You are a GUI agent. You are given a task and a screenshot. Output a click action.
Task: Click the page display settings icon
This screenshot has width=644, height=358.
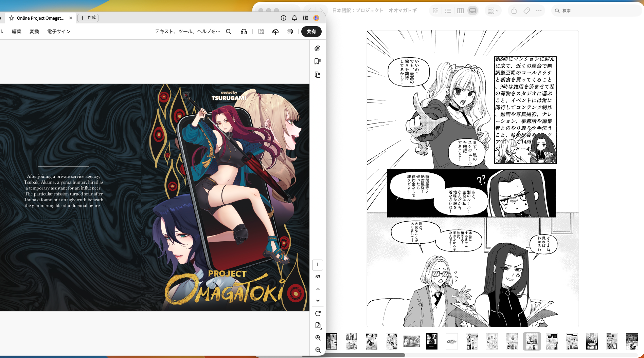point(318,325)
